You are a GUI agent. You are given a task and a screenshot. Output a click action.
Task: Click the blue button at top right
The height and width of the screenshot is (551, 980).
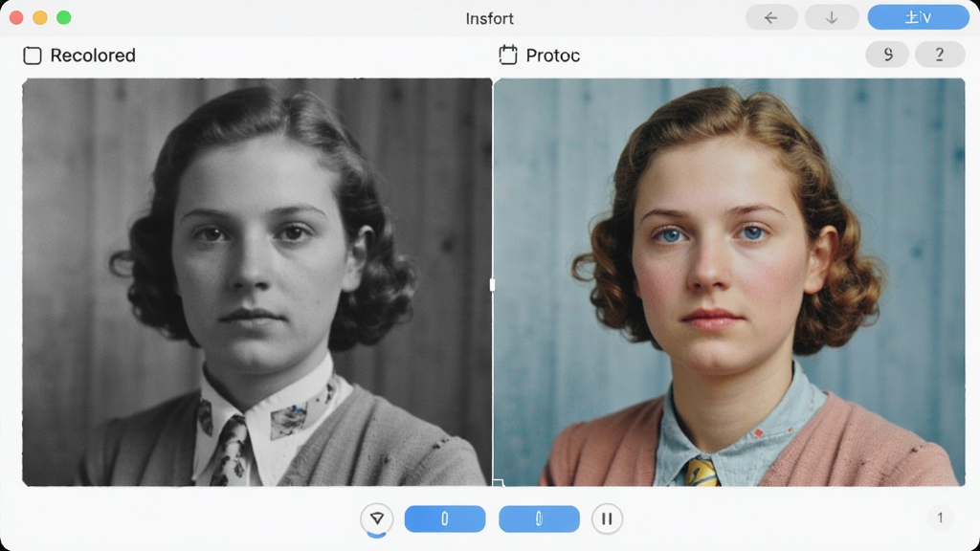918,17
